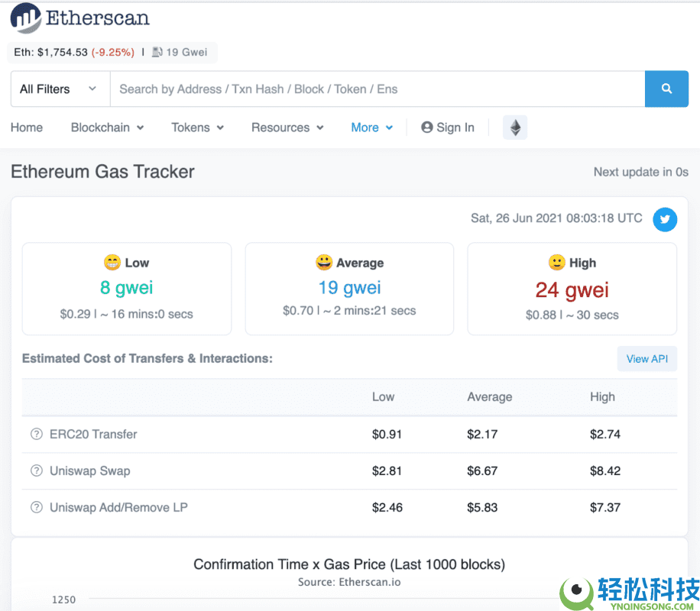Select the High 24 gwei gas card
700x611 pixels.
point(572,289)
